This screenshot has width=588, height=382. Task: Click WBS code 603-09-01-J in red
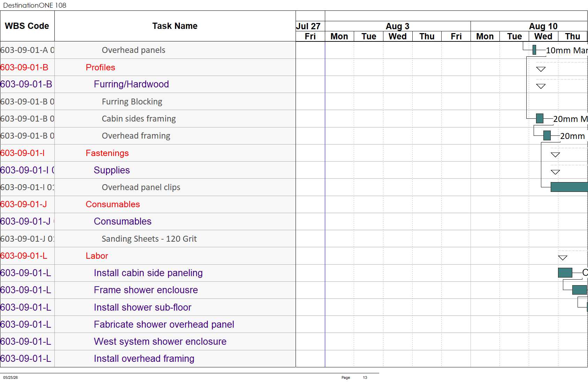click(24, 204)
